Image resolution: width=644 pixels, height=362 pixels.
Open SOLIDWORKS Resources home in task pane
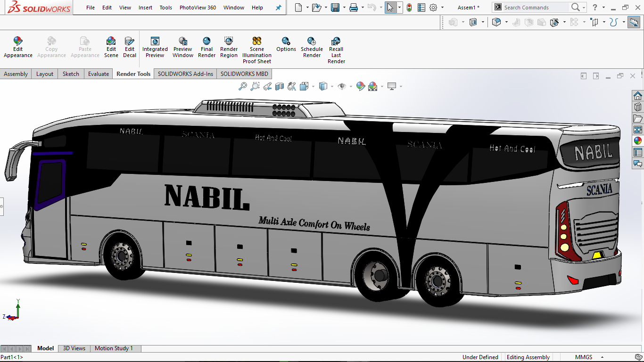point(638,96)
